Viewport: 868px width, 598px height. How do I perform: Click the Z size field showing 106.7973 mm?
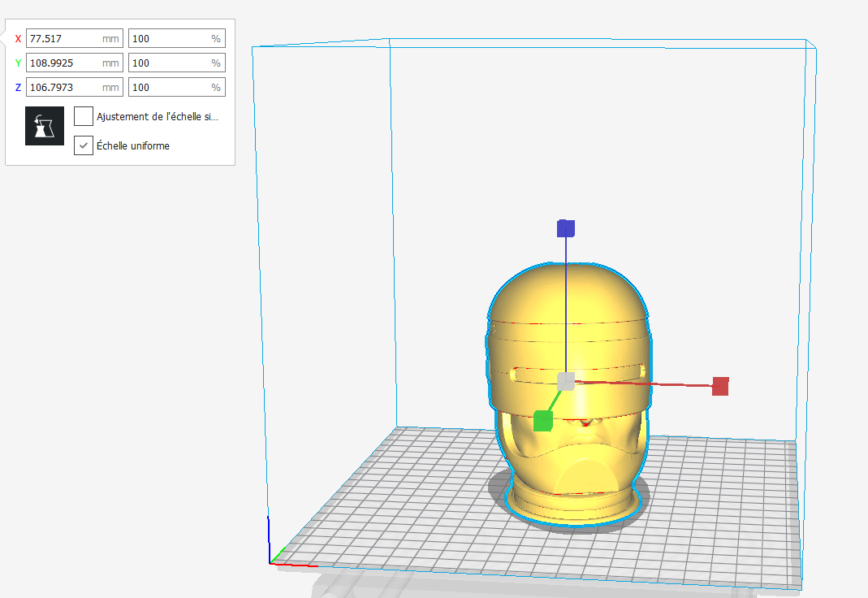click(74, 88)
